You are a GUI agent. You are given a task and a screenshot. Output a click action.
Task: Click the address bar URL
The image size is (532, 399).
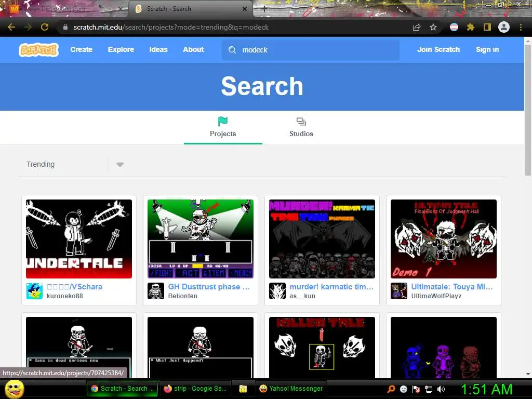[171, 27]
